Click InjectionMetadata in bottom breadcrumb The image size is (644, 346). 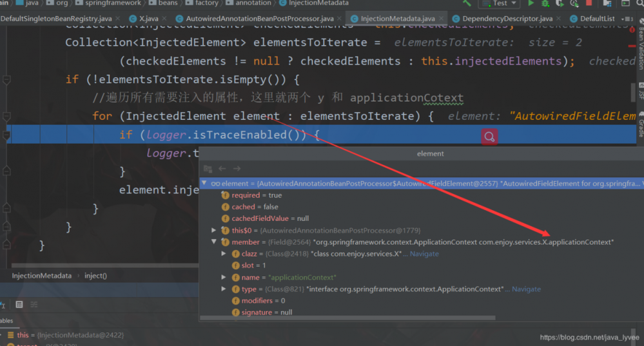point(41,276)
